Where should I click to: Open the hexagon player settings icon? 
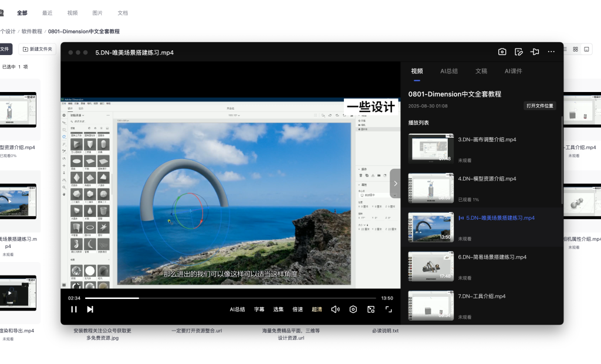pos(353,309)
